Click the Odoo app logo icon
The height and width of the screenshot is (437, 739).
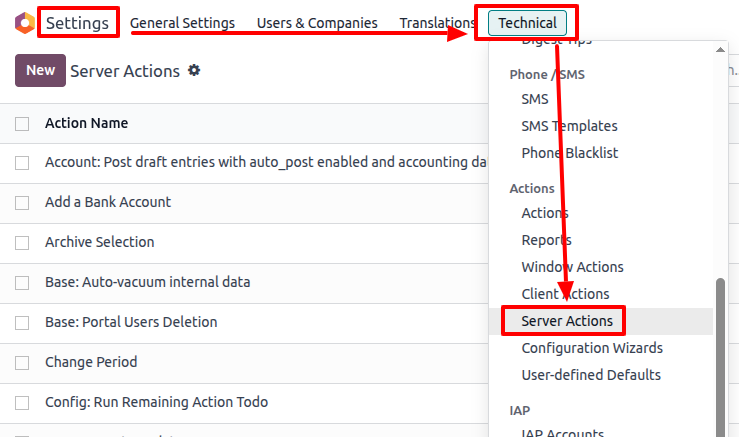[x=23, y=22]
